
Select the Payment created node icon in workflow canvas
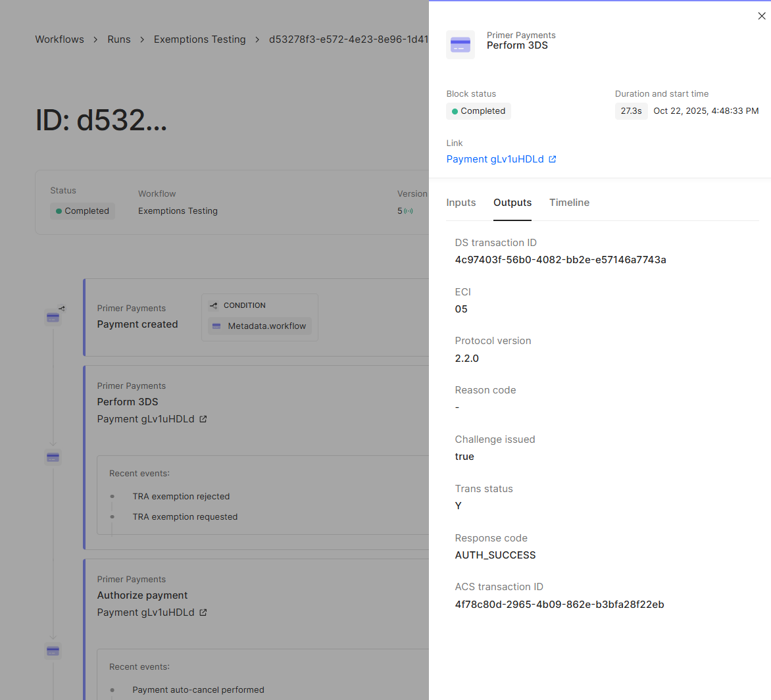[53, 317]
